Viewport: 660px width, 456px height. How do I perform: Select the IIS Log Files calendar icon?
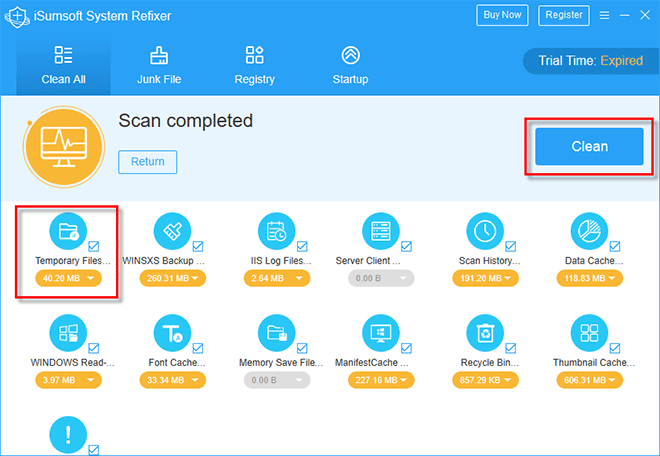coord(277,231)
